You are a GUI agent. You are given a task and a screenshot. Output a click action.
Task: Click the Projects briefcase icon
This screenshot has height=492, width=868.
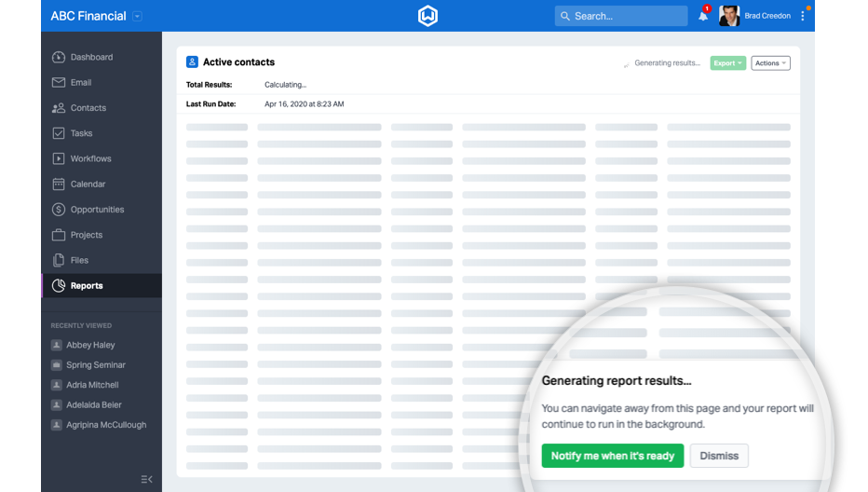click(x=59, y=235)
